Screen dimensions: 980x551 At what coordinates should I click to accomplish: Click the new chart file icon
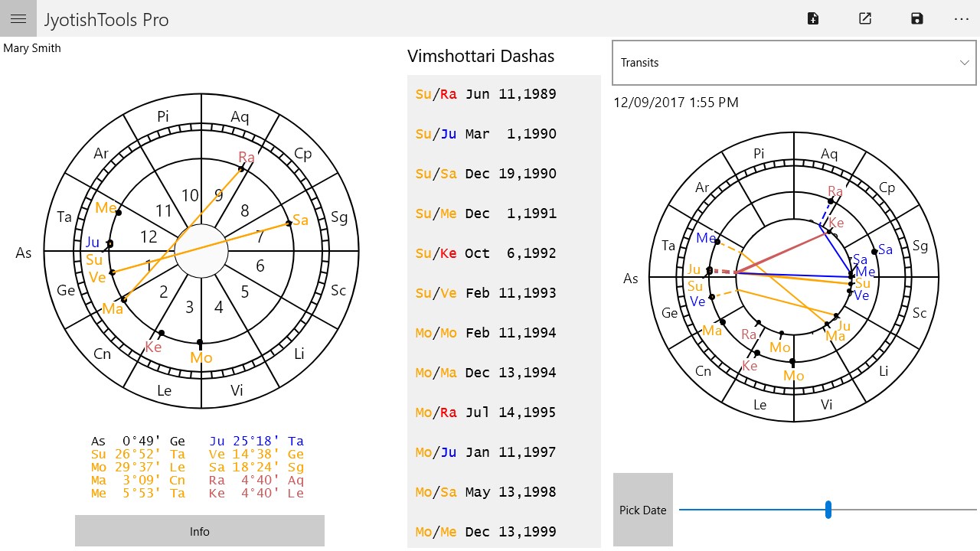tap(813, 18)
